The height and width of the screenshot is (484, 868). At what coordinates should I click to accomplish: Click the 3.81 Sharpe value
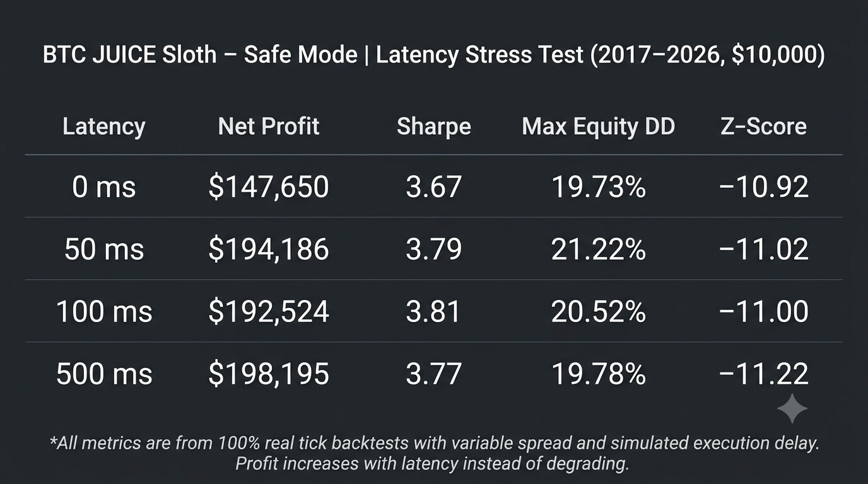tap(434, 312)
